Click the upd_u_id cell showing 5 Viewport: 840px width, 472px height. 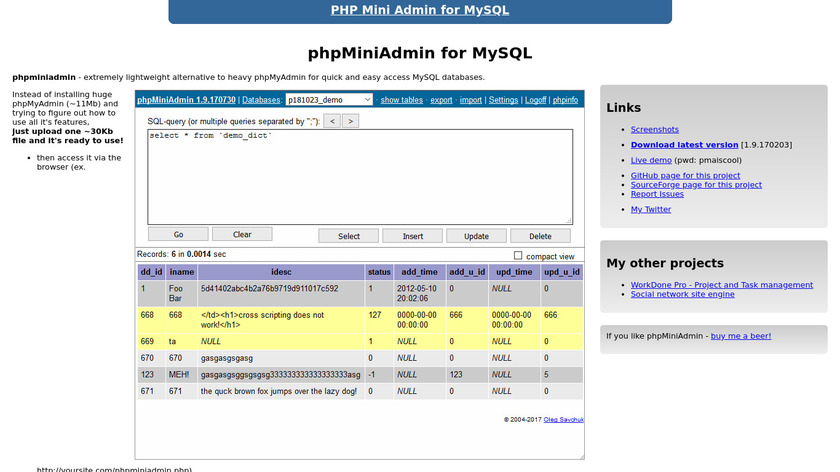[x=562, y=375]
